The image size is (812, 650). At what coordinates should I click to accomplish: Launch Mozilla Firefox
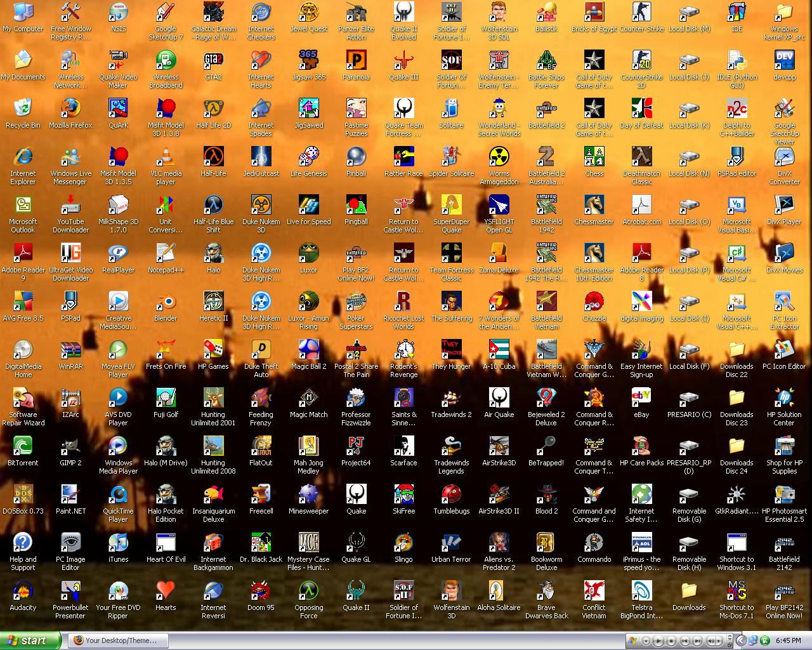(70, 109)
